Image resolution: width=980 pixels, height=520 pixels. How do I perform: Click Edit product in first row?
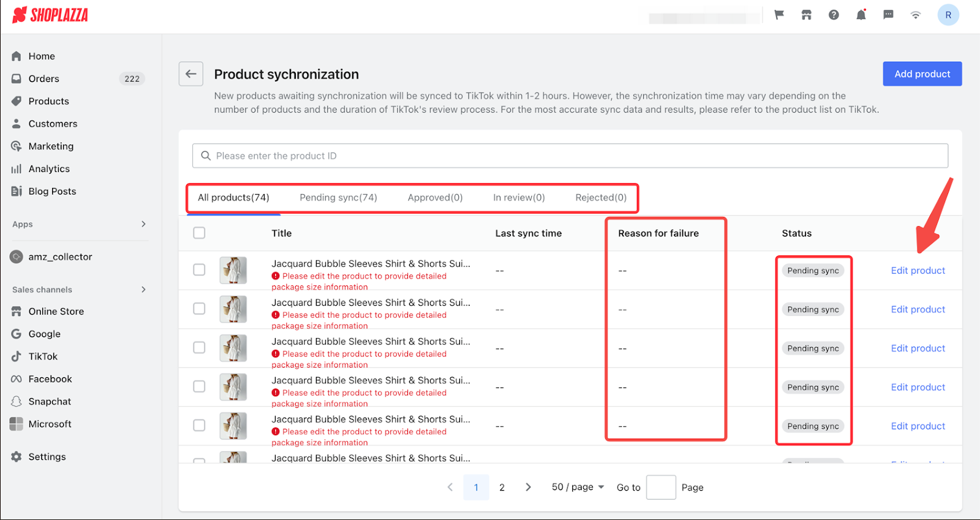pos(918,270)
